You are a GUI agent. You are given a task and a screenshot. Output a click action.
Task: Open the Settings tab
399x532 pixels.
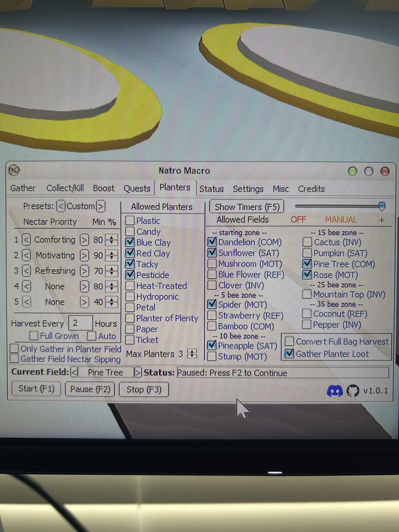coord(248,189)
